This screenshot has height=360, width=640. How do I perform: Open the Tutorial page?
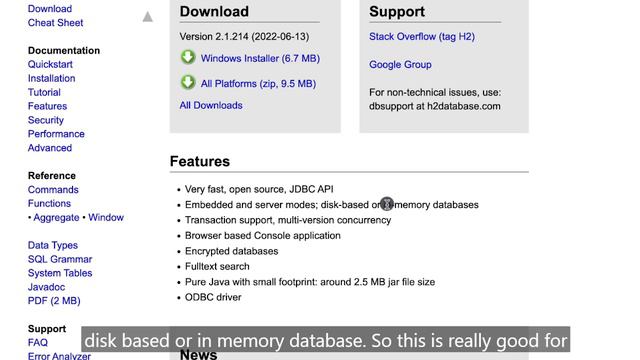tap(44, 92)
